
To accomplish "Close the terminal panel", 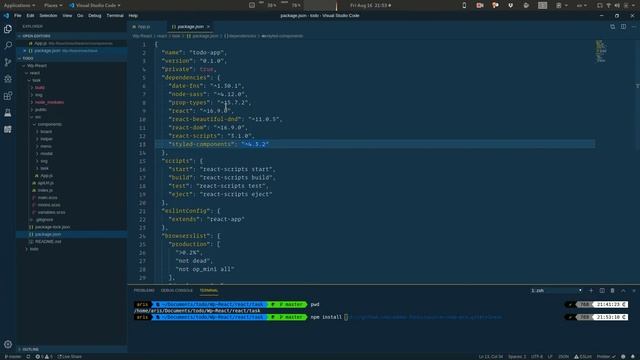I will (634, 291).
